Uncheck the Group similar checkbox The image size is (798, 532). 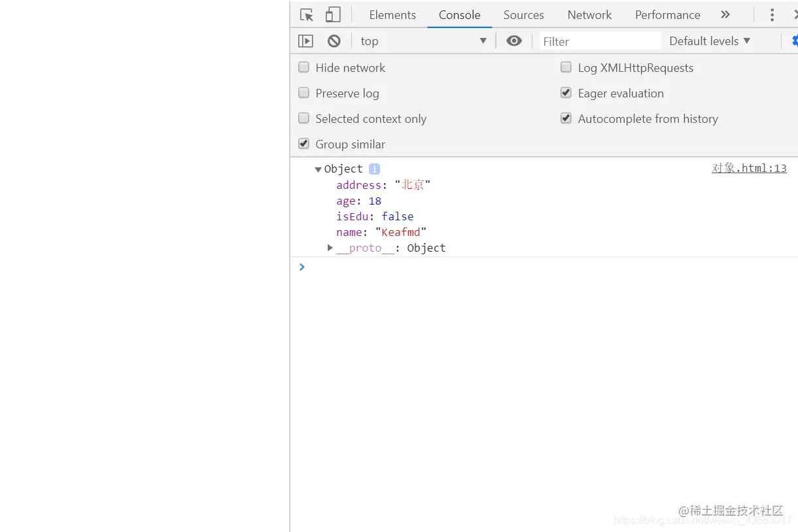[304, 144]
